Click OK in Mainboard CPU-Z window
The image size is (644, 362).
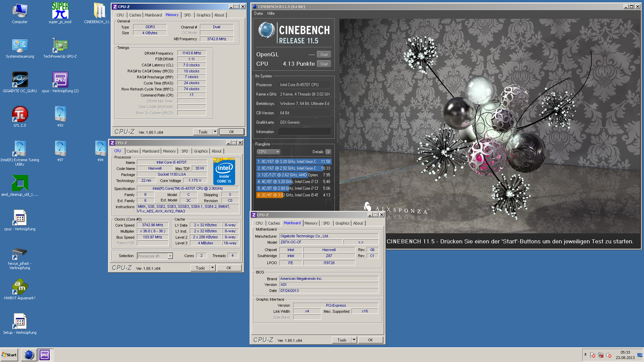pyautogui.click(x=370, y=340)
